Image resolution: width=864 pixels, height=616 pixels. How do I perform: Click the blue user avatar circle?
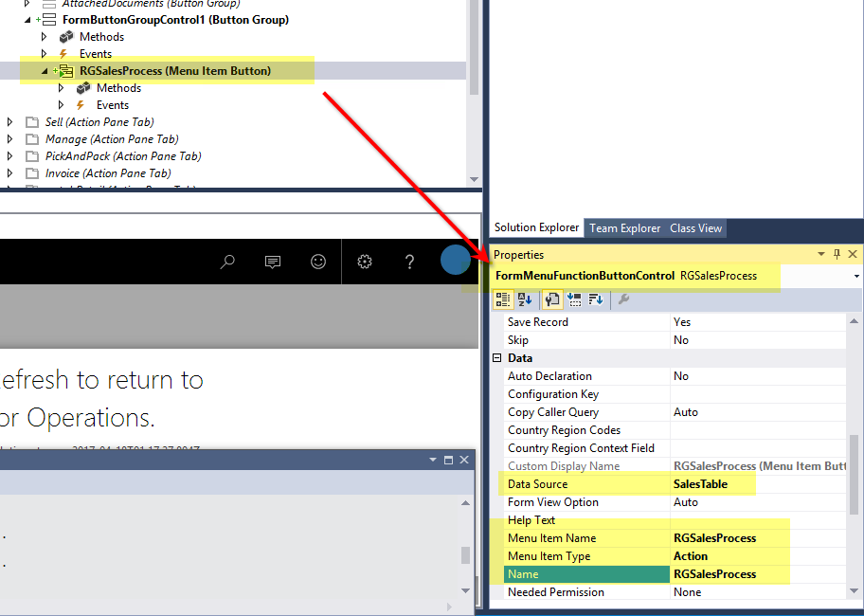[455, 262]
